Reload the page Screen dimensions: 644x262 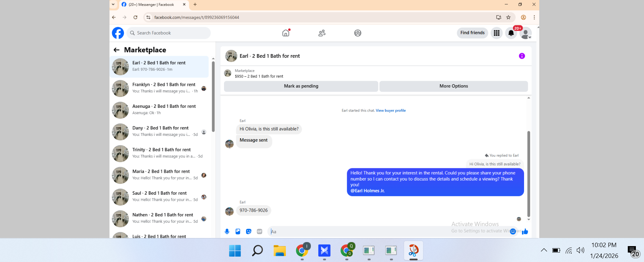[135, 17]
